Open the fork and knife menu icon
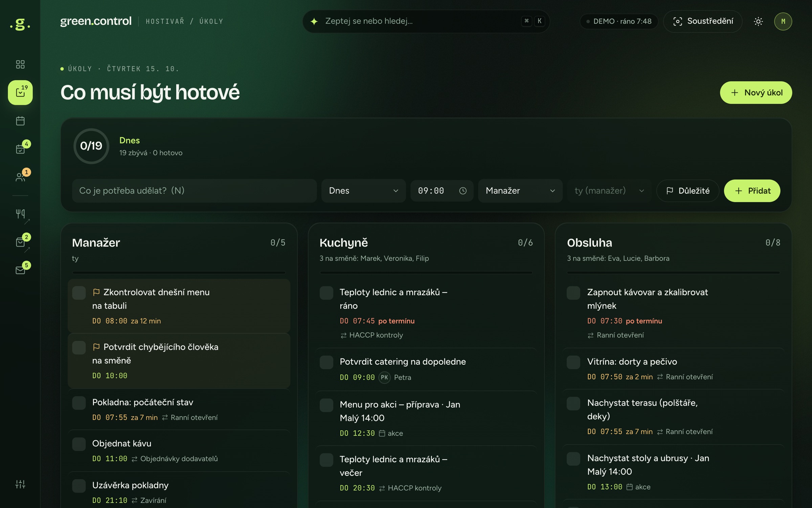 coord(20,214)
